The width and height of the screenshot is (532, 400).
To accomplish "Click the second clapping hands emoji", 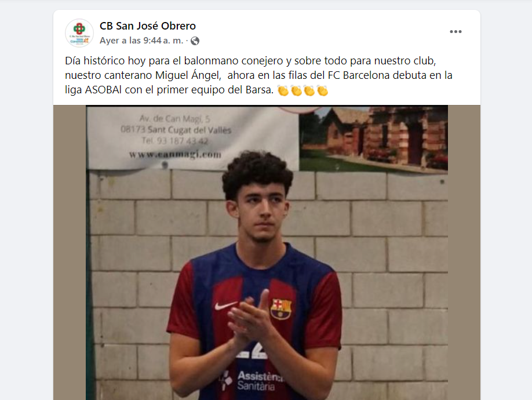I will [296, 90].
